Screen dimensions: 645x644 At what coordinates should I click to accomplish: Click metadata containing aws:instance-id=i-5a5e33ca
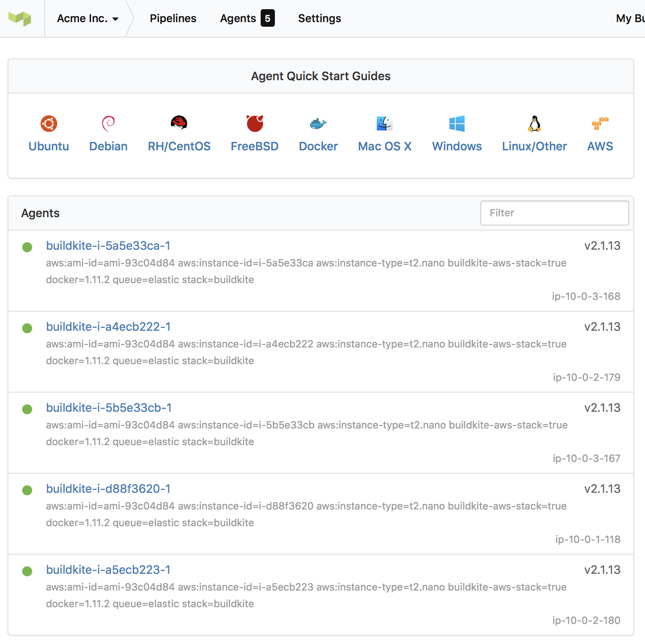pyautogui.click(x=306, y=271)
